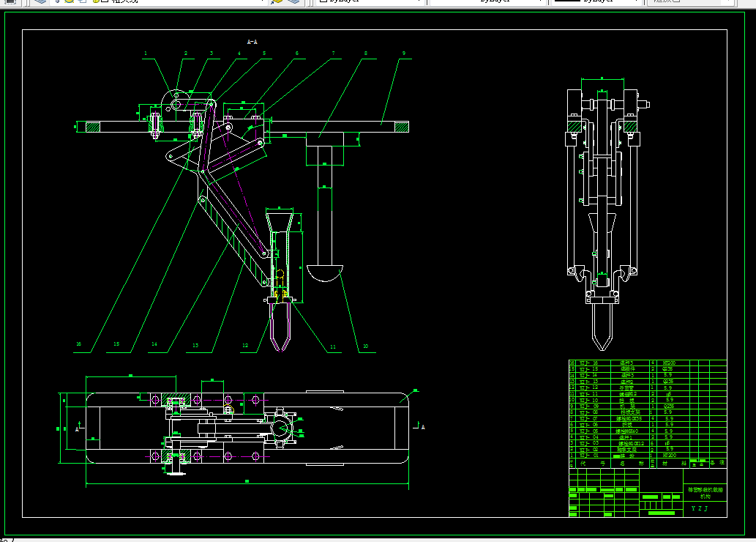The height and width of the screenshot is (542, 756).
Task: Select the YZJ-10 code cell
Action: coord(593,400)
